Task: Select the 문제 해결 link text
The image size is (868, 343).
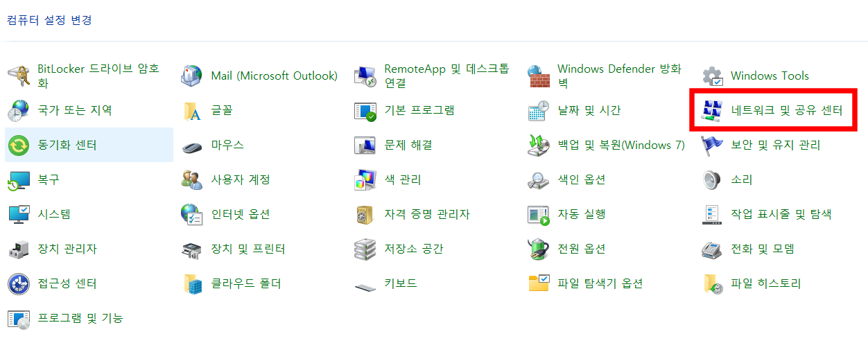Action: click(x=408, y=145)
